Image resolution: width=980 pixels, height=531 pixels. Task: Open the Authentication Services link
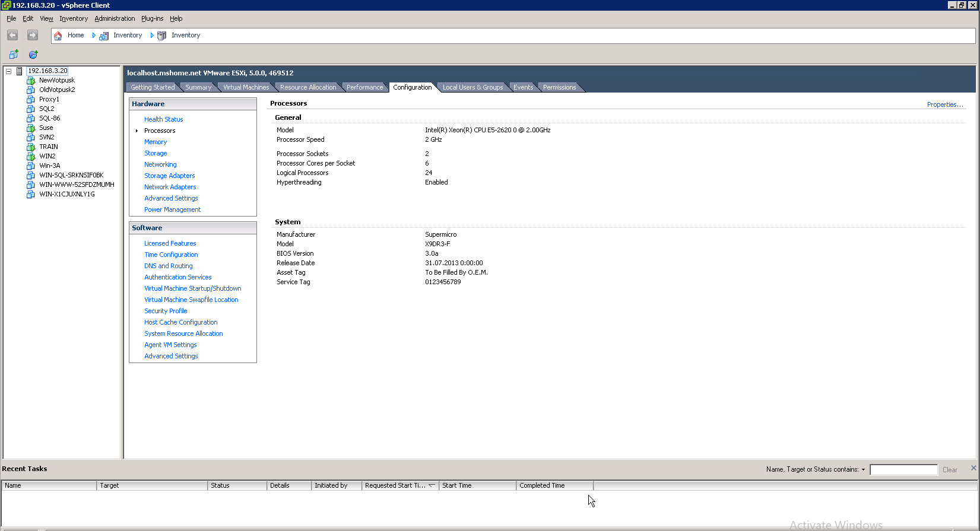(177, 277)
